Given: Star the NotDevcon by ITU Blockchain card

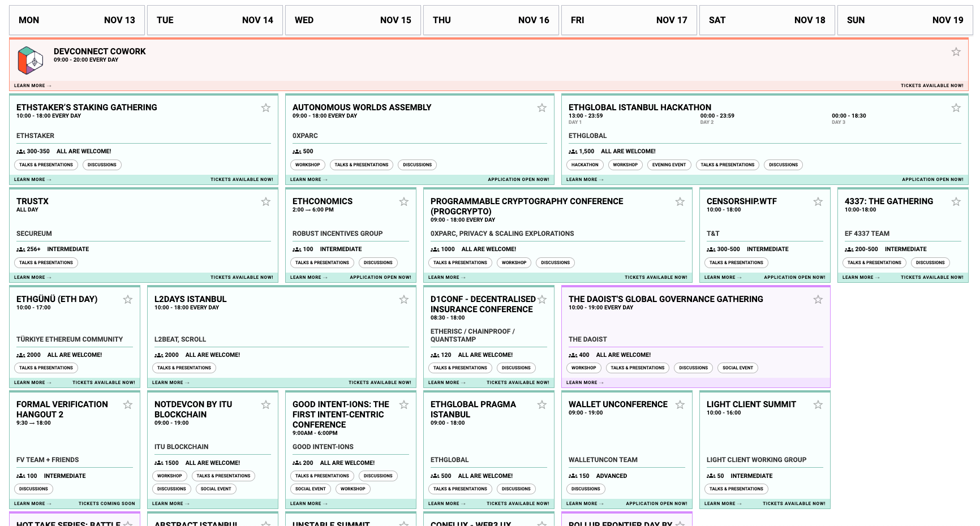Looking at the screenshot, I should pyautogui.click(x=265, y=404).
